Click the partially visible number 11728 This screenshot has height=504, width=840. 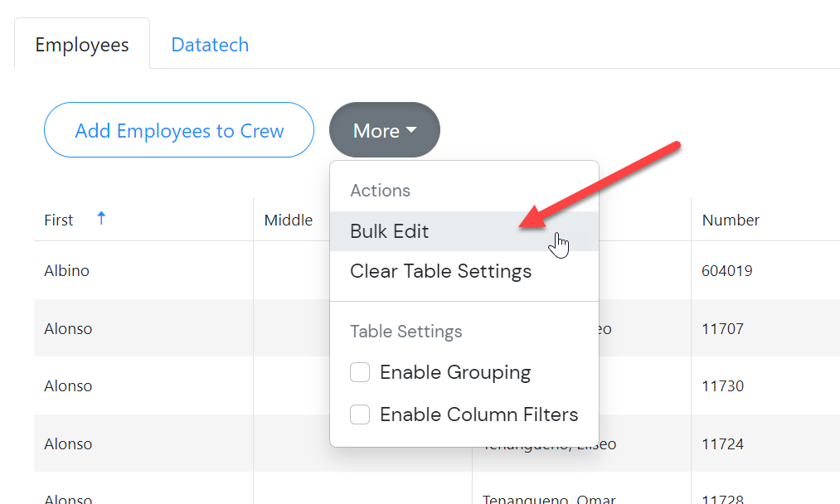pyautogui.click(x=722, y=498)
